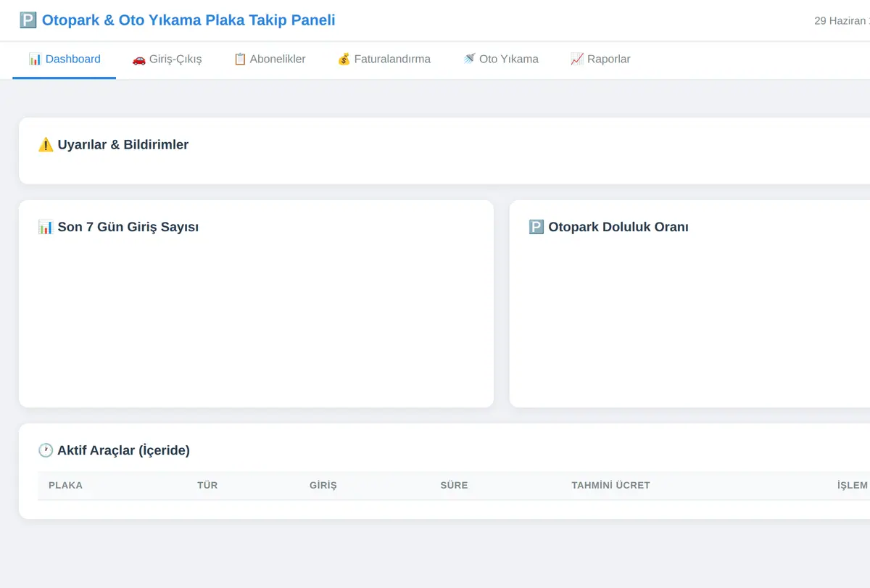Click the TAHMİNİ ÜCRET column header
The height and width of the screenshot is (588, 870).
tap(610, 485)
